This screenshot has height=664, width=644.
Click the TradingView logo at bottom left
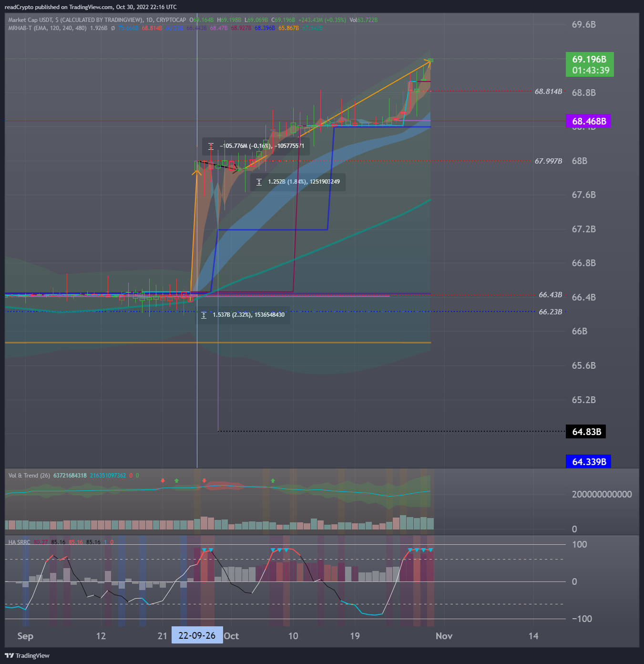point(27,655)
